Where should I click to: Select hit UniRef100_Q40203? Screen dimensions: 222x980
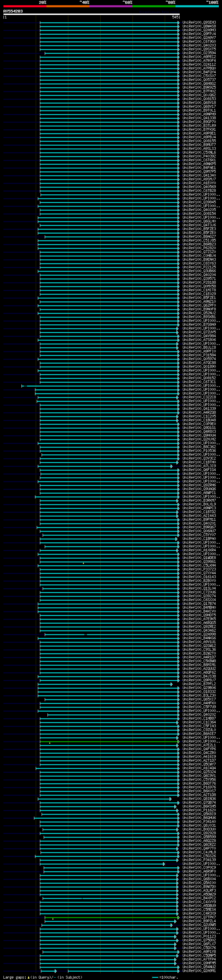199,45
